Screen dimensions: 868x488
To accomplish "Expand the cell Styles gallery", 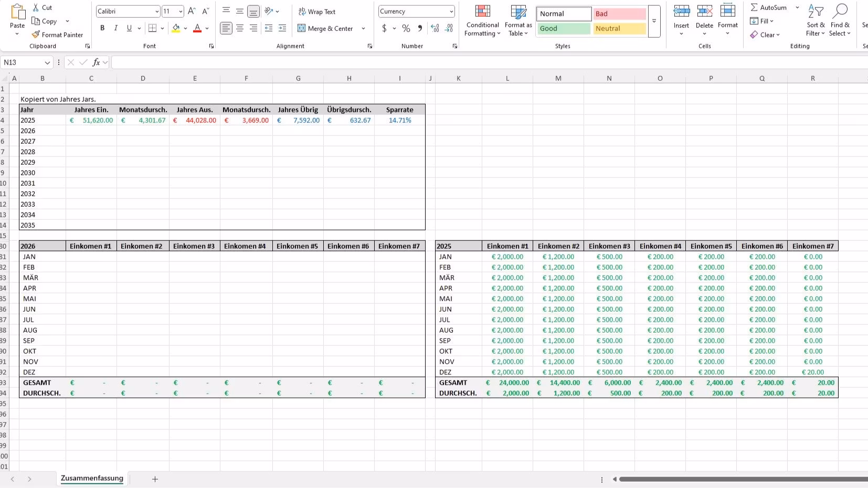I will click(x=654, y=22).
